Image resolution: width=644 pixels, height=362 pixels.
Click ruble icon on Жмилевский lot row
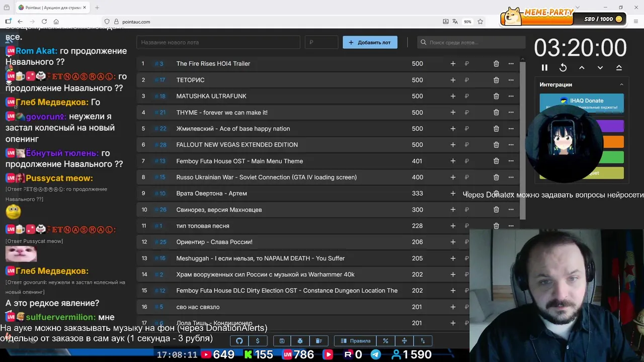[x=467, y=129]
